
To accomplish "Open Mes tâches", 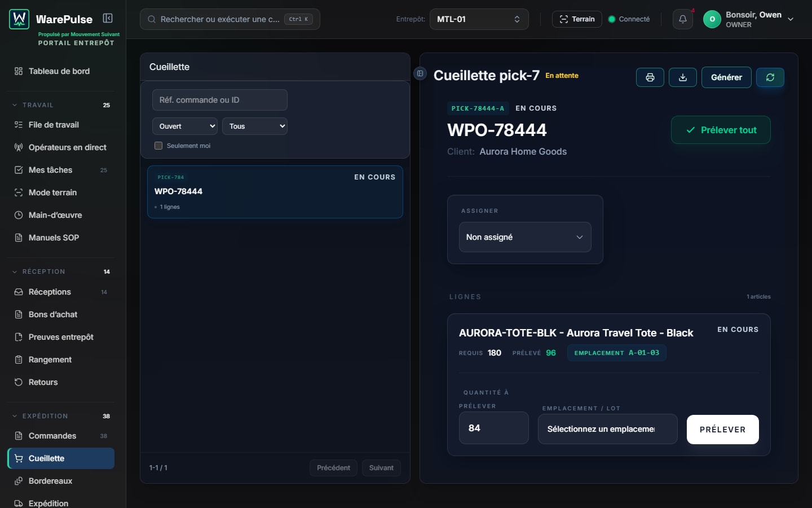I will [x=61, y=170].
